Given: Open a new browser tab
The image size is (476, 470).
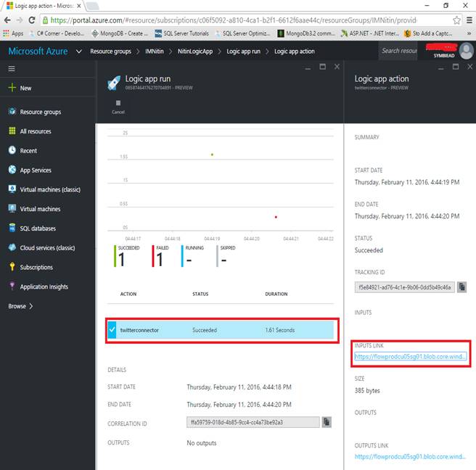Looking at the screenshot, I should click(92, 6).
